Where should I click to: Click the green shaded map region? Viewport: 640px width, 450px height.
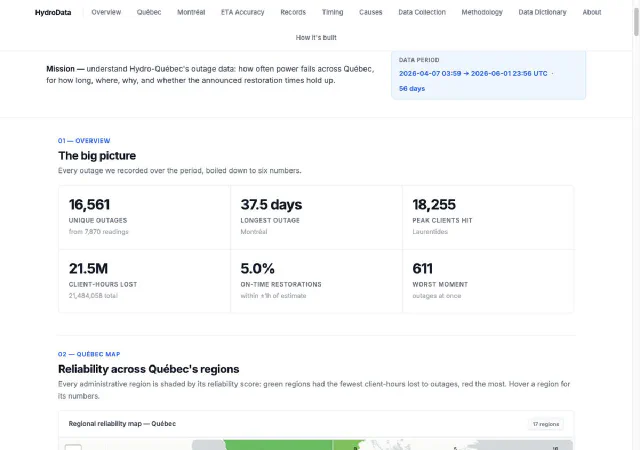[278, 445]
